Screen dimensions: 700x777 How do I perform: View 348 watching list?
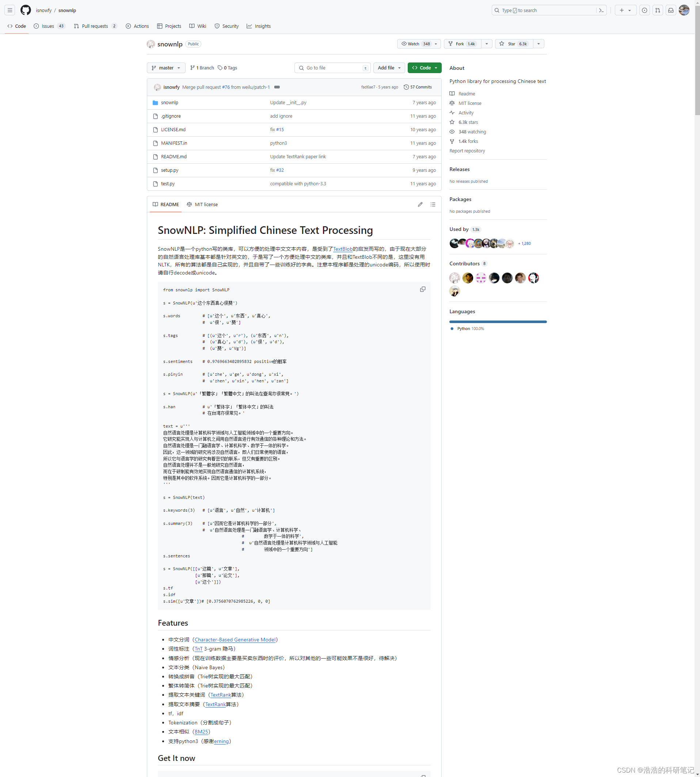pos(472,132)
